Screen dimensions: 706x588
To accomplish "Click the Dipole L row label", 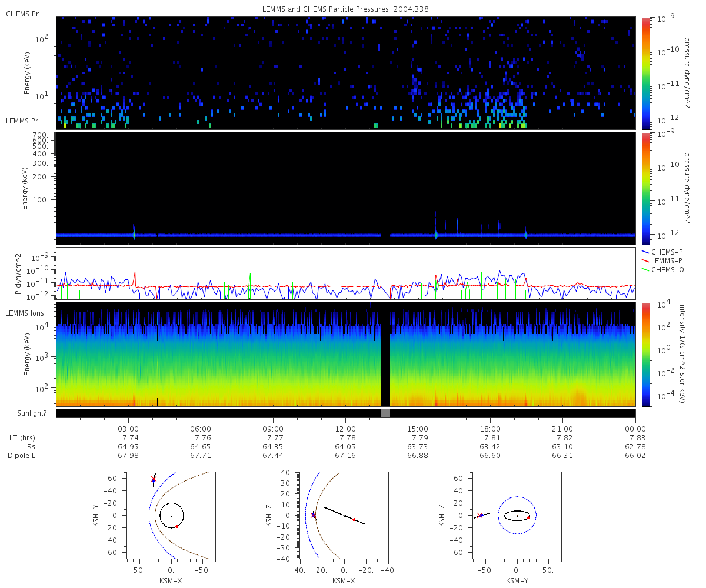I will tap(23, 456).
